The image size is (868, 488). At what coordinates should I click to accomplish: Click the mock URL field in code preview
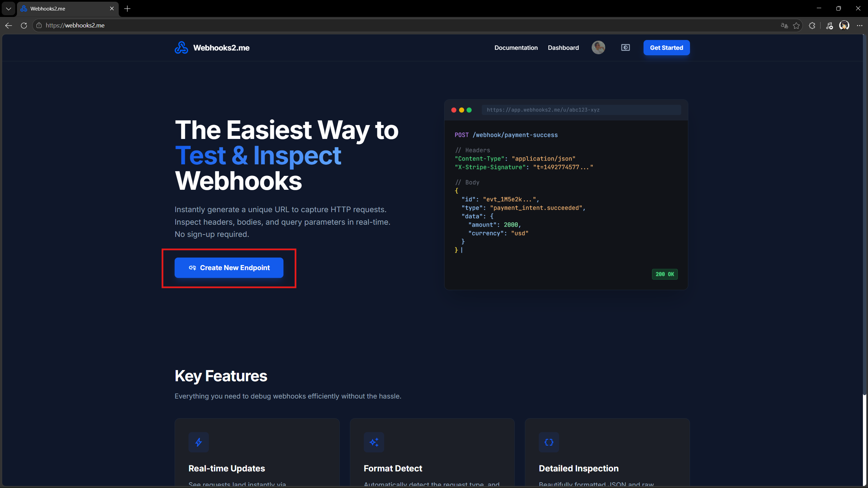[581, 110]
